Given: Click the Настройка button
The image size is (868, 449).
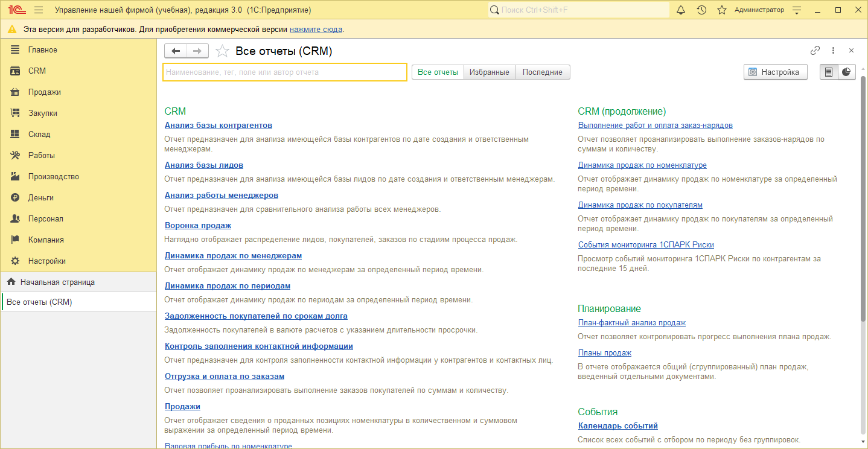Looking at the screenshot, I should (776, 72).
